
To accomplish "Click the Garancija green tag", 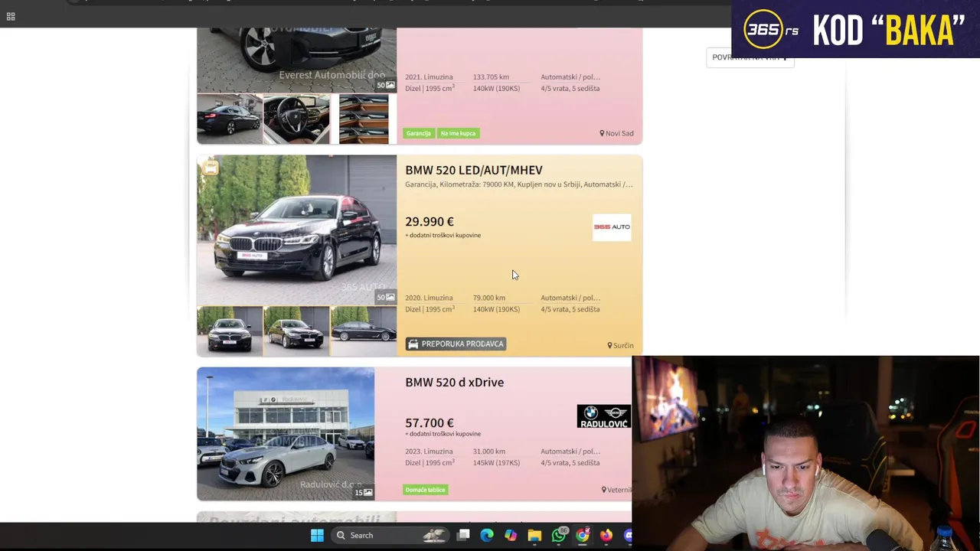I will [x=419, y=133].
